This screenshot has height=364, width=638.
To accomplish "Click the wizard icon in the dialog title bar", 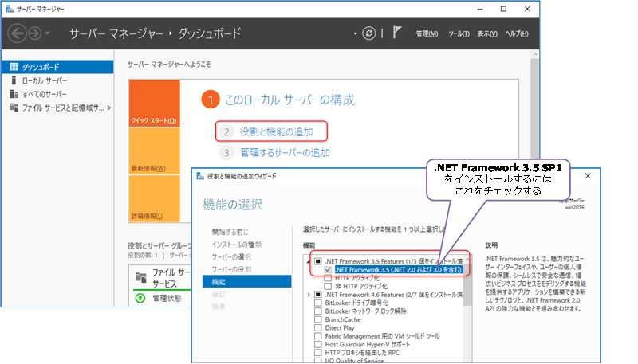I will [200, 176].
